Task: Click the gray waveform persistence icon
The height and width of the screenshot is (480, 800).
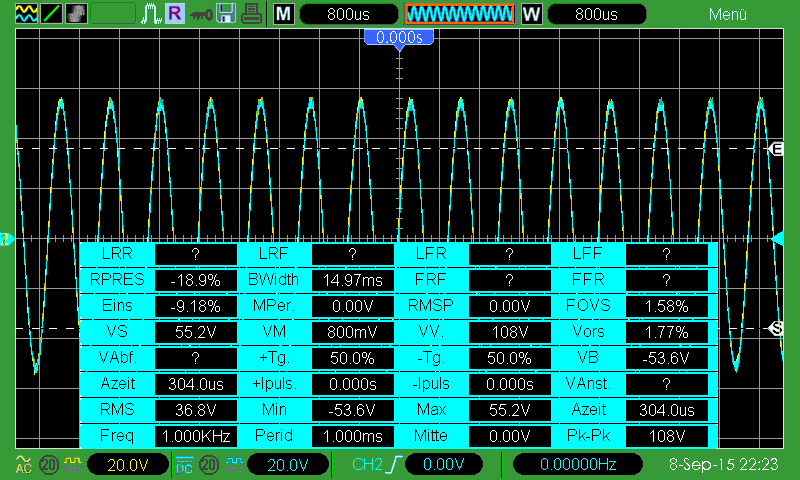Action: pyautogui.click(x=75, y=14)
